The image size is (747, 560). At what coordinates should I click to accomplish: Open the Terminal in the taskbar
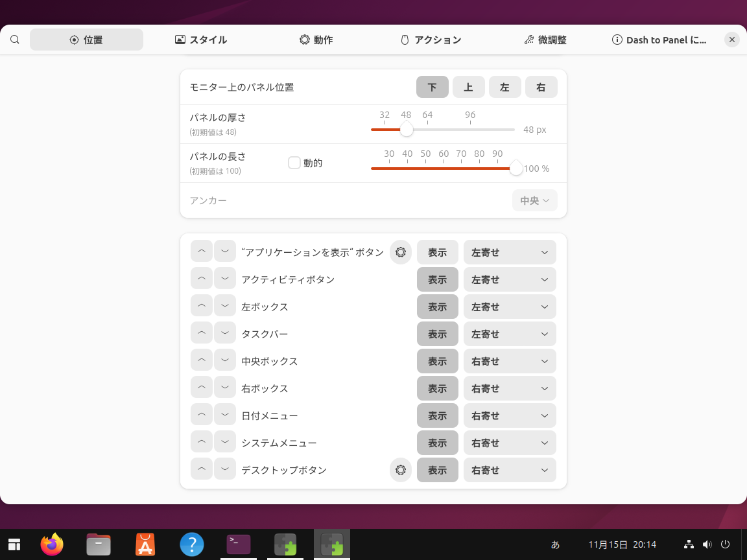pyautogui.click(x=239, y=544)
